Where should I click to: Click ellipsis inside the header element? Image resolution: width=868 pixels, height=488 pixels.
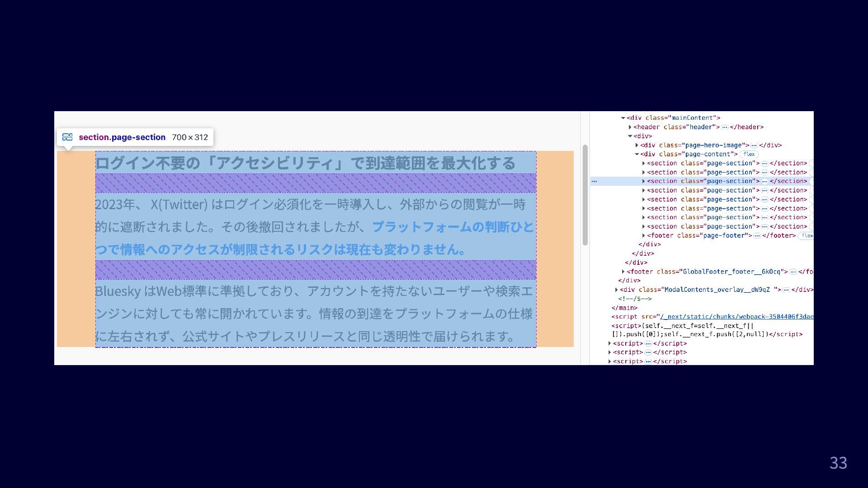(725, 127)
